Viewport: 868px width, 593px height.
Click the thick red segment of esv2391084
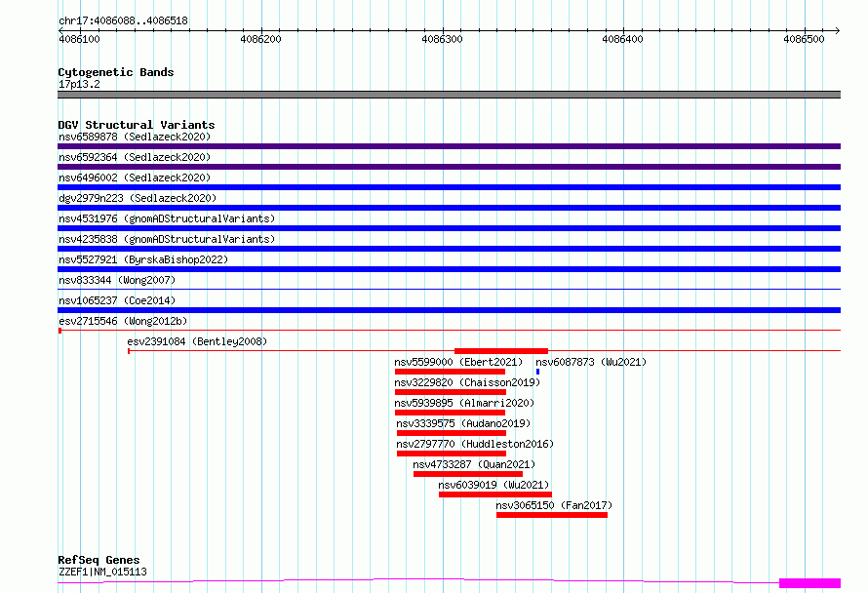point(501,351)
